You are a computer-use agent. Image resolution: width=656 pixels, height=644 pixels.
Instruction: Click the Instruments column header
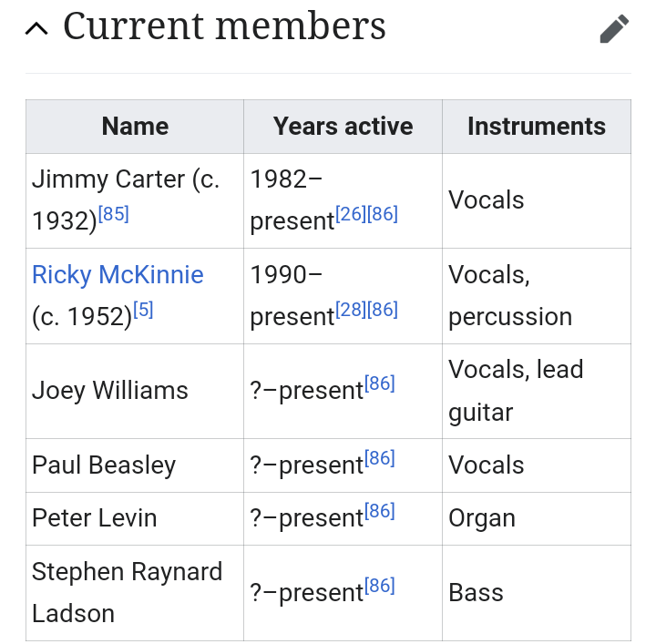[x=536, y=127]
